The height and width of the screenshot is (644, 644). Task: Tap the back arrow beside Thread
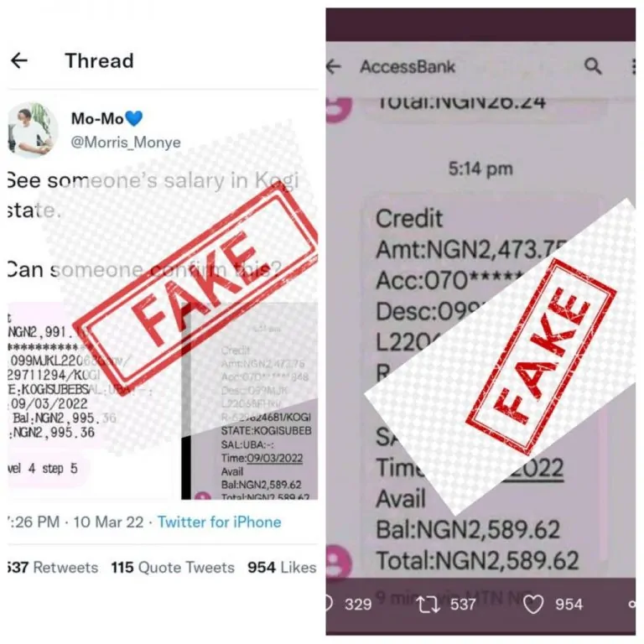click(x=19, y=60)
